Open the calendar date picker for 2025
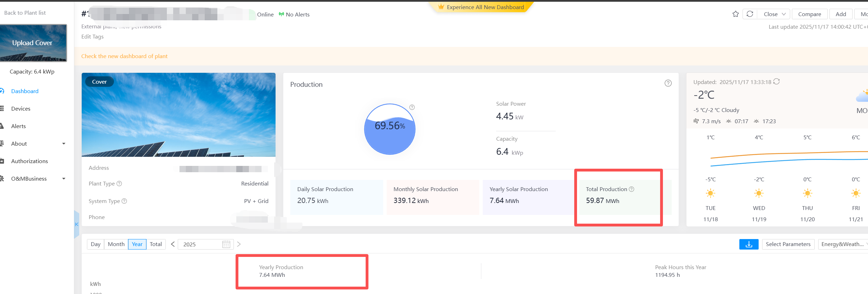The height and width of the screenshot is (294, 868). [x=226, y=244]
